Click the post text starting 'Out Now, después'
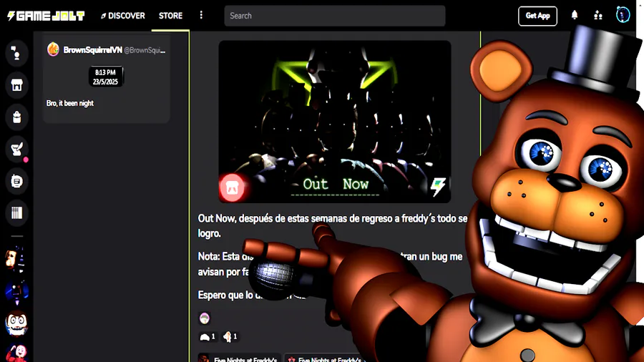 pos(333,226)
